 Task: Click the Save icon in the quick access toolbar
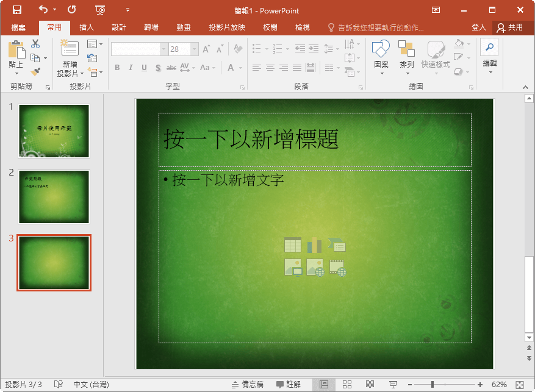17,10
